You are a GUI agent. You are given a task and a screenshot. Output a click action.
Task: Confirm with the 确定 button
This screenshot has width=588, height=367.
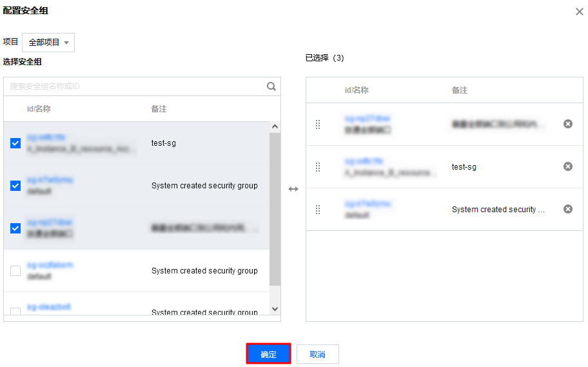point(268,354)
